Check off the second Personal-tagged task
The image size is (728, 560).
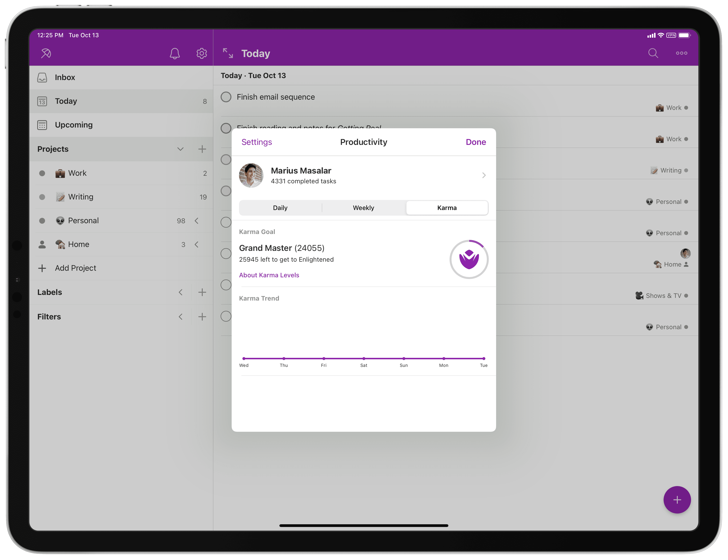(226, 222)
